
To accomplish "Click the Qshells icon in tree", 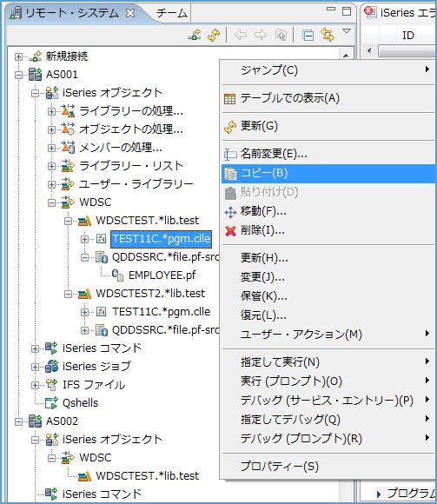I will click(51, 402).
